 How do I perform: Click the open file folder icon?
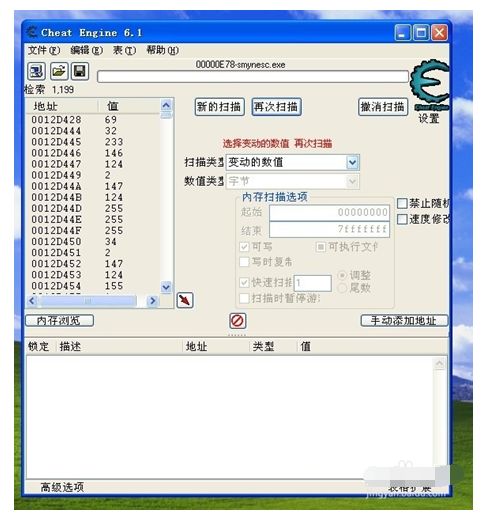point(59,71)
